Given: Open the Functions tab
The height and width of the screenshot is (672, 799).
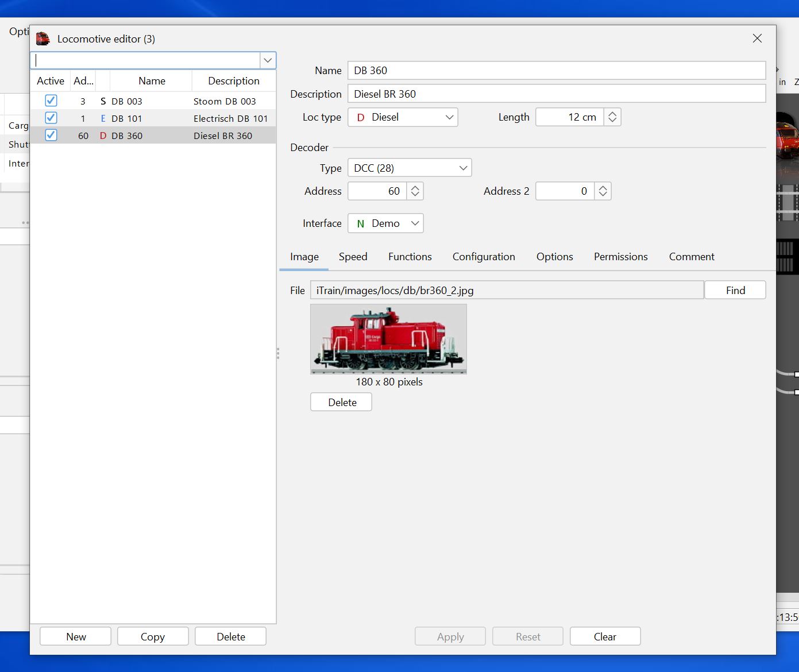Looking at the screenshot, I should tap(410, 257).
